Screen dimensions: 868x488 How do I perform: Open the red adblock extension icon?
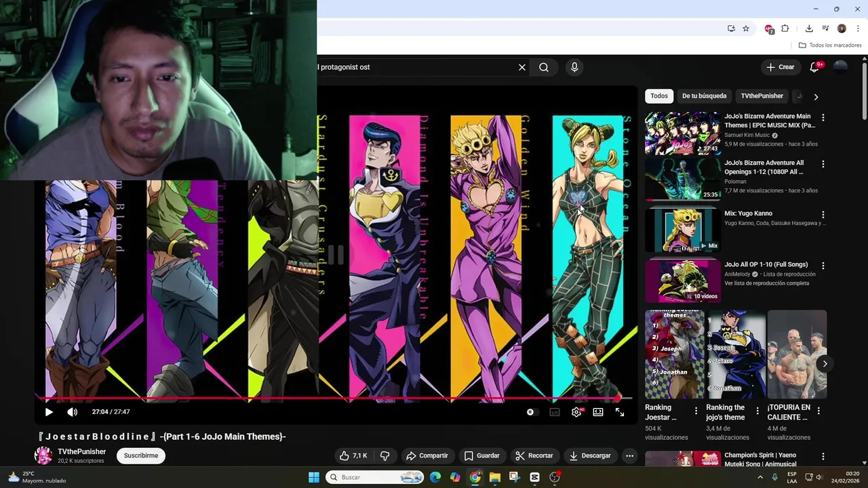click(x=769, y=28)
